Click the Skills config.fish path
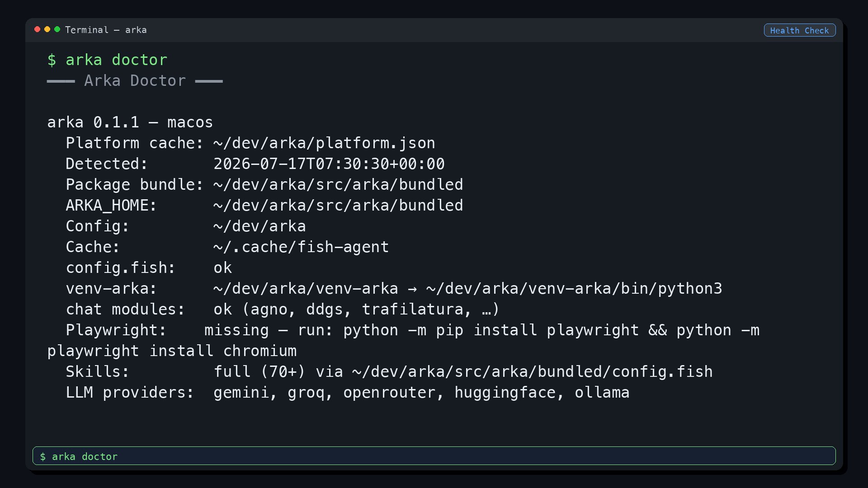The height and width of the screenshot is (488, 868). click(532, 371)
